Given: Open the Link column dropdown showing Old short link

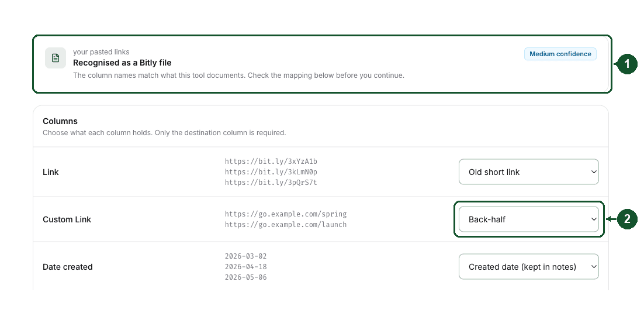Looking at the screenshot, I should 529,172.
